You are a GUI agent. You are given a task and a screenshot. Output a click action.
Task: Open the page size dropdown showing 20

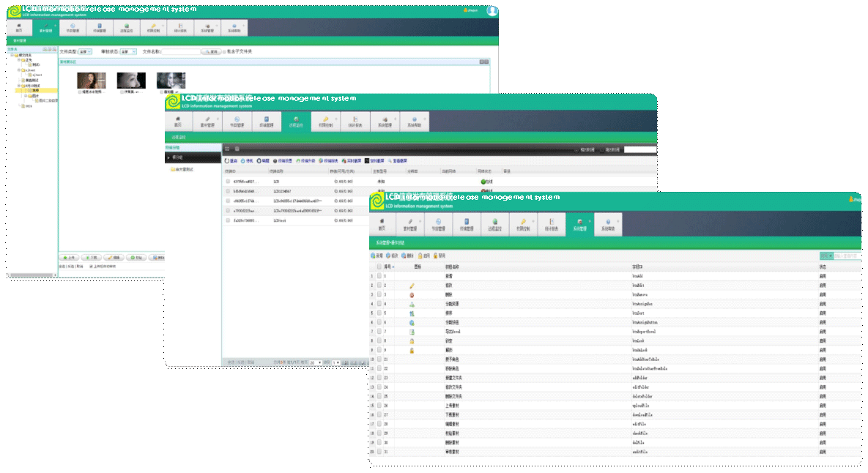(x=316, y=362)
